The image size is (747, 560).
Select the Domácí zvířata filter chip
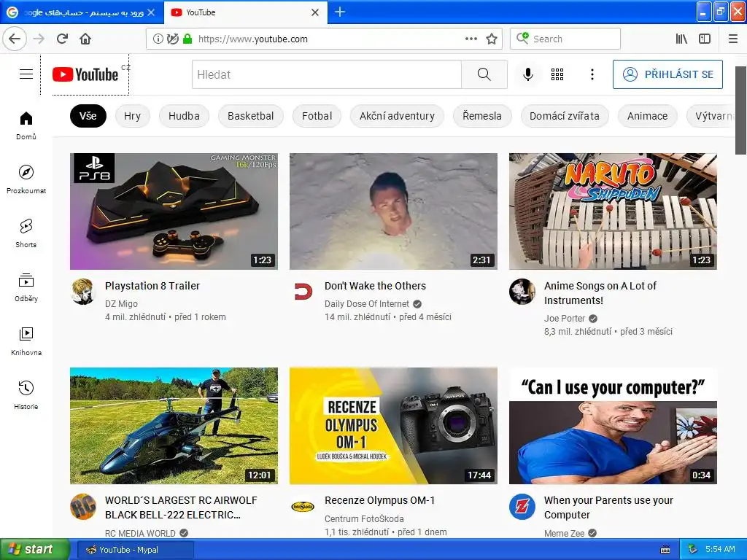click(565, 116)
